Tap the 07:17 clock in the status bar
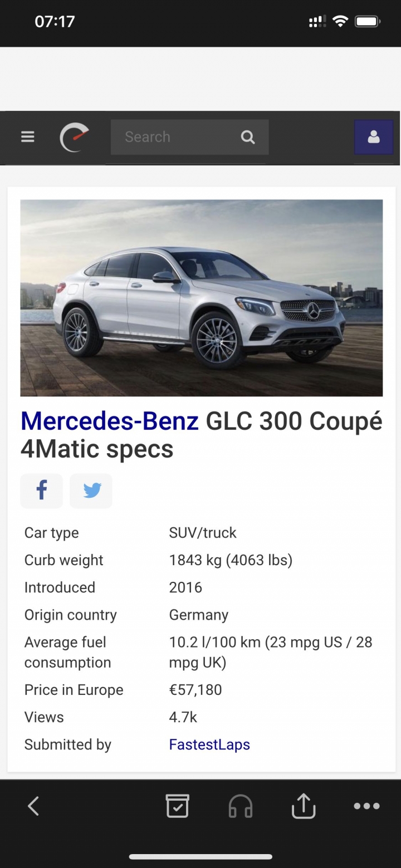Screen dimensions: 401x868 click(55, 22)
